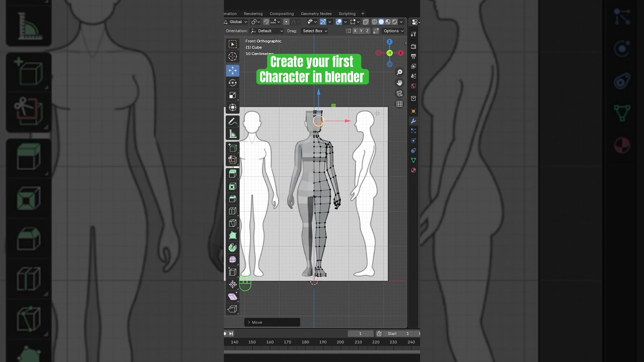Toggle the camera view icon
The width and height of the screenshot is (644, 362).
click(399, 93)
